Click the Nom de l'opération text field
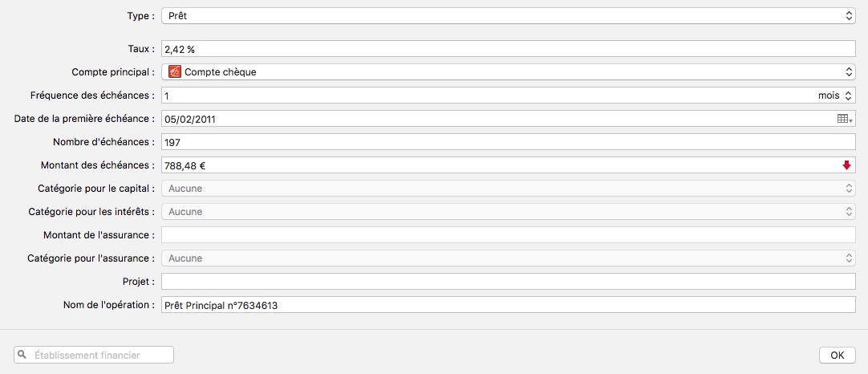The height and width of the screenshot is (374, 868). pyautogui.click(x=509, y=305)
